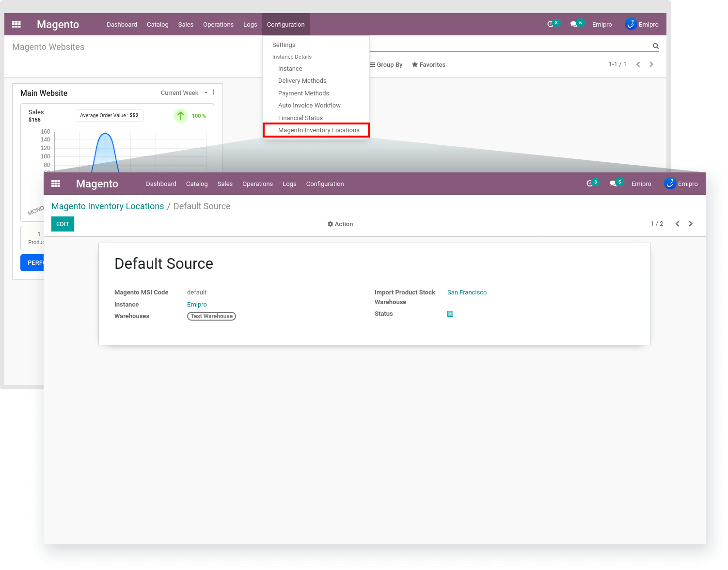Viewport: 728px width, 570px height.
Task: Click the Test Warehouse tag
Action: [x=211, y=316]
